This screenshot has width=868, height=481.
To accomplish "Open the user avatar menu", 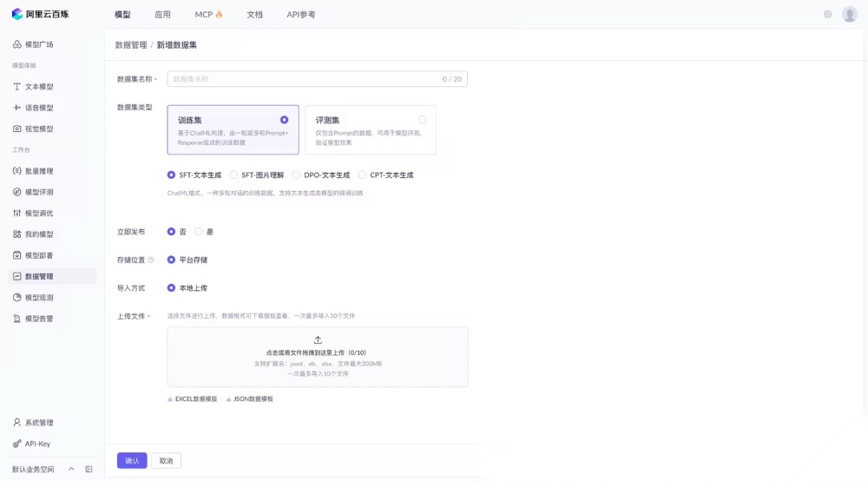I will point(850,14).
